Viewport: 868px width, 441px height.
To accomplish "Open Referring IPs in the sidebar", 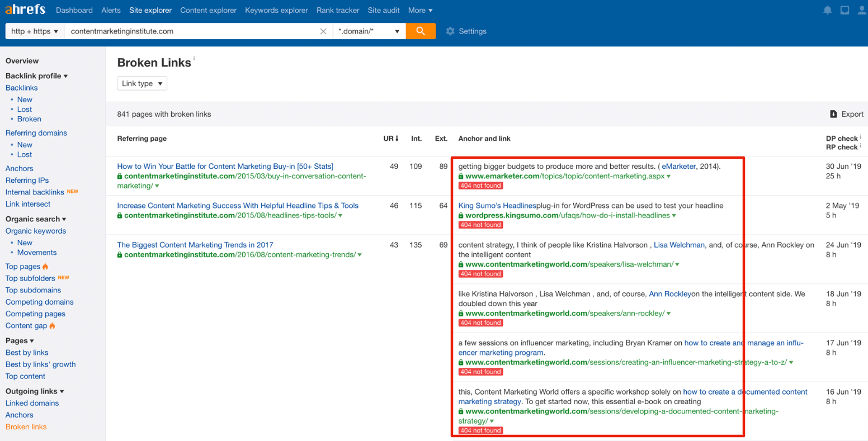I will coord(27,181).
